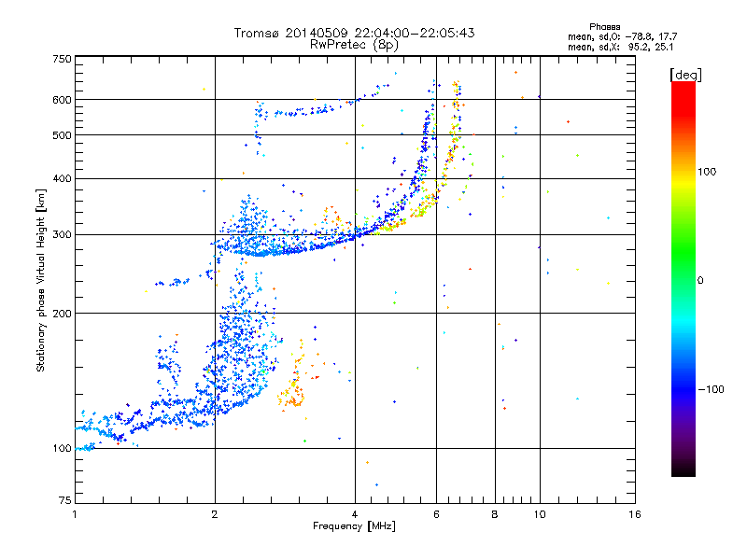The image size is (747, 560).
Task: Click the x-axis tick label '8'
Action: tap(495, 514)
